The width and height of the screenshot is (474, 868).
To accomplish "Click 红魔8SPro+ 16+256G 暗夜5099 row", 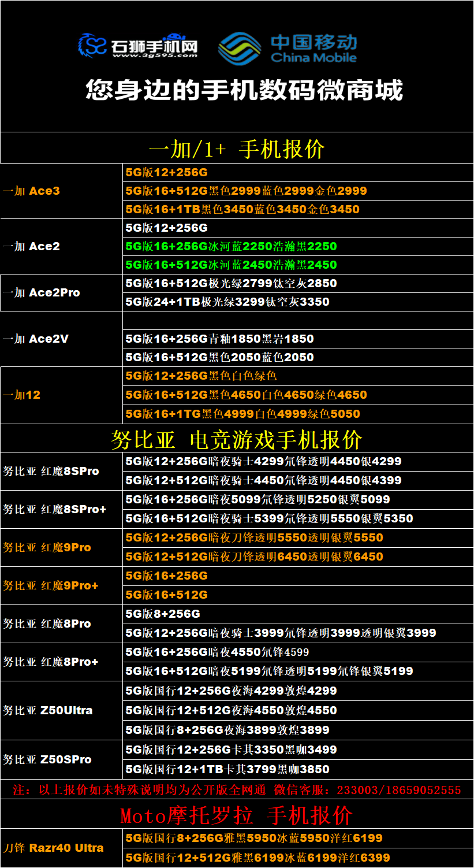I will coord(298,500).
